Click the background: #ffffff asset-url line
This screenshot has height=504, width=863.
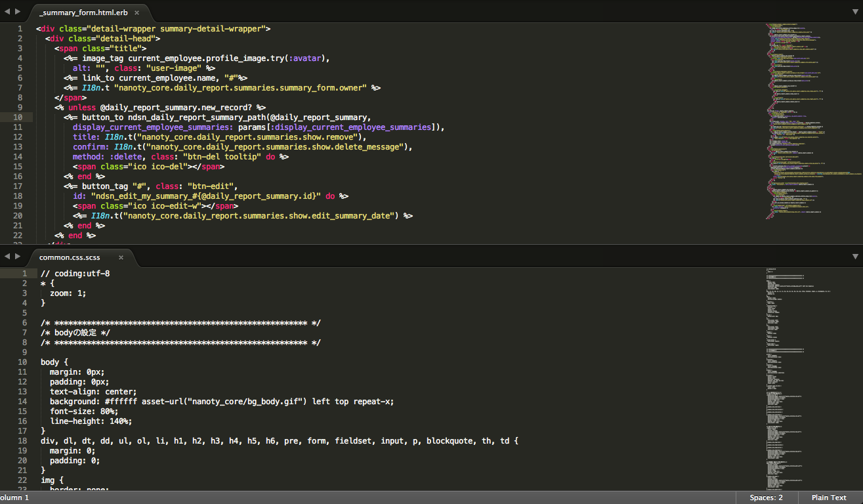tap(222, 402)
